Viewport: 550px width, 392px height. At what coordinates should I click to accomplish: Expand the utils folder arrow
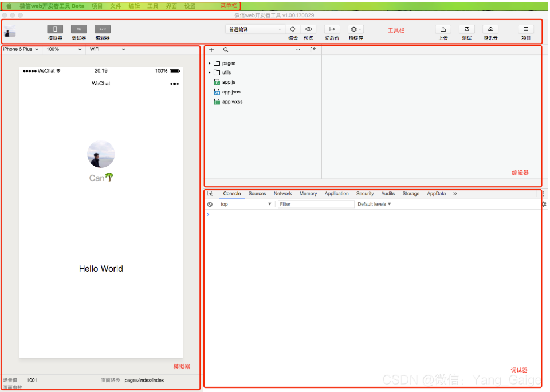click(210, 73)
